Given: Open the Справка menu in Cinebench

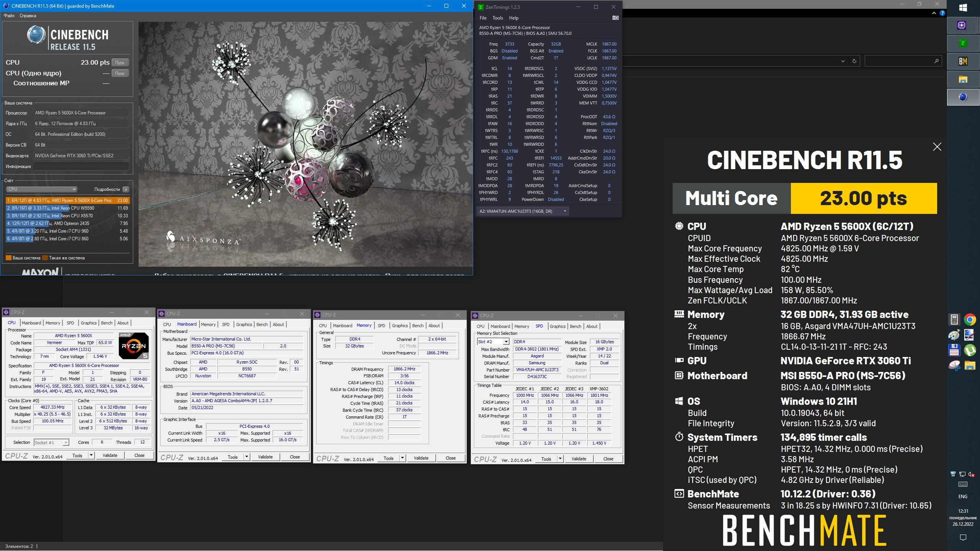Looking at the screenshot, I should coord(28,16).
